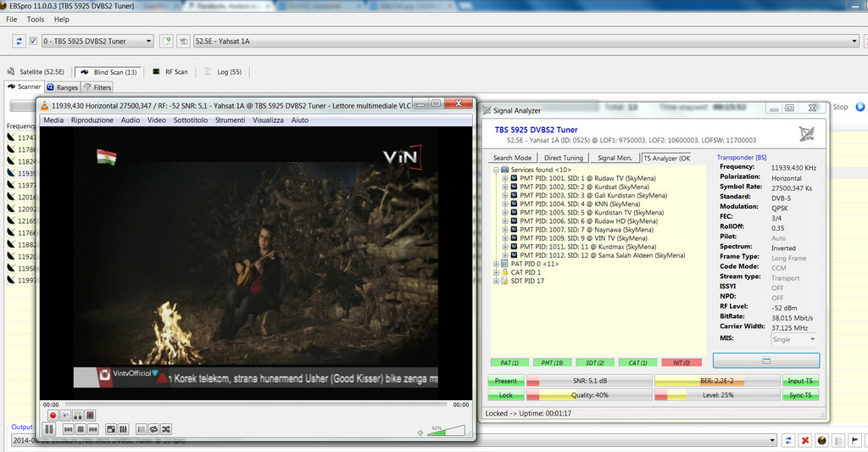This screenshot has height=452, width=868.
Task: Expand the KNN (SkyMena) service node
Action: pyautogui.click(x=505, y=204)
